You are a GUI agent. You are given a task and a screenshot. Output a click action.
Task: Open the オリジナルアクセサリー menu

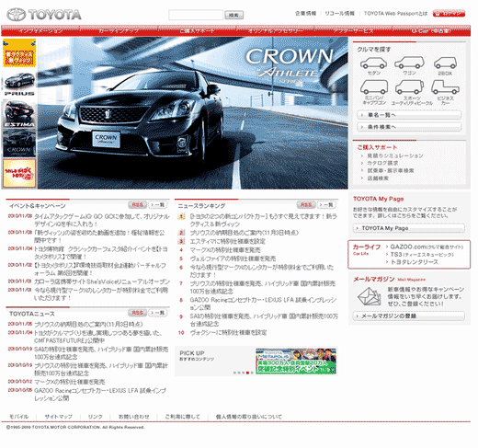(x=276, y=31)
